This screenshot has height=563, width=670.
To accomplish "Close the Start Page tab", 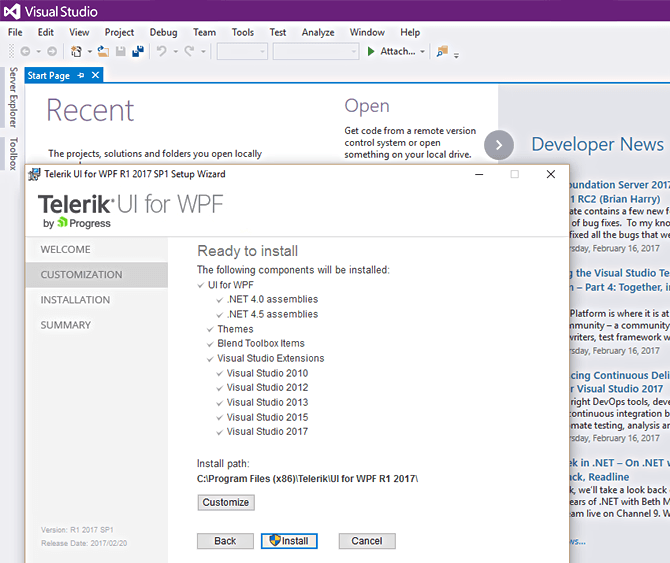I will [x=96, y=76].
